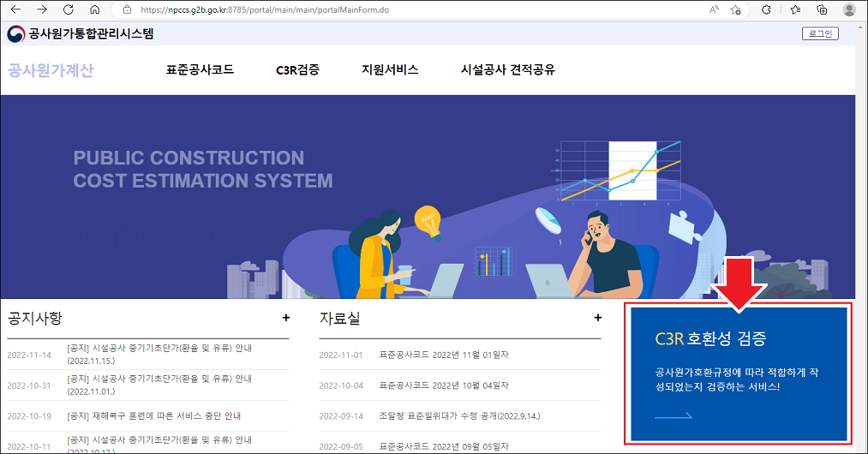Open the browser home page icon

(x=94, y=9)
